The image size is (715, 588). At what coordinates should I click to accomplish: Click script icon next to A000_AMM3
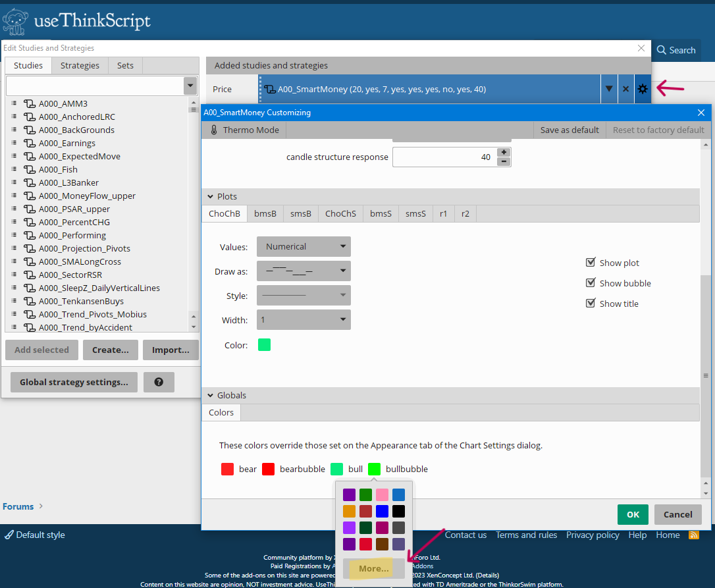30,103
